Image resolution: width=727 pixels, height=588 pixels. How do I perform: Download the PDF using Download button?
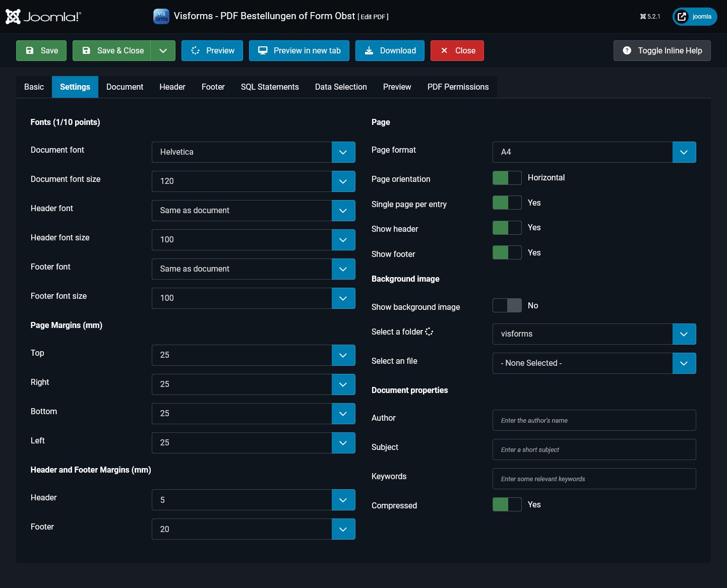click(x=390, y=51)
